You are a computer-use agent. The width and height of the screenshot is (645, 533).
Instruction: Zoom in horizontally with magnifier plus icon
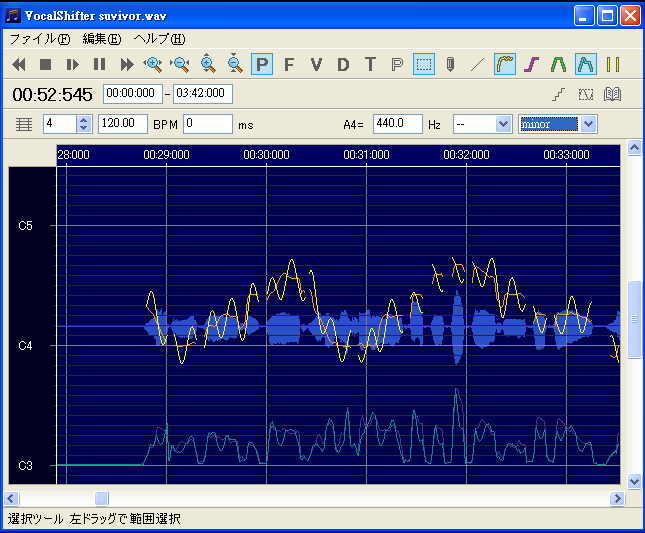pyautogui.click(x=153, y=65)
